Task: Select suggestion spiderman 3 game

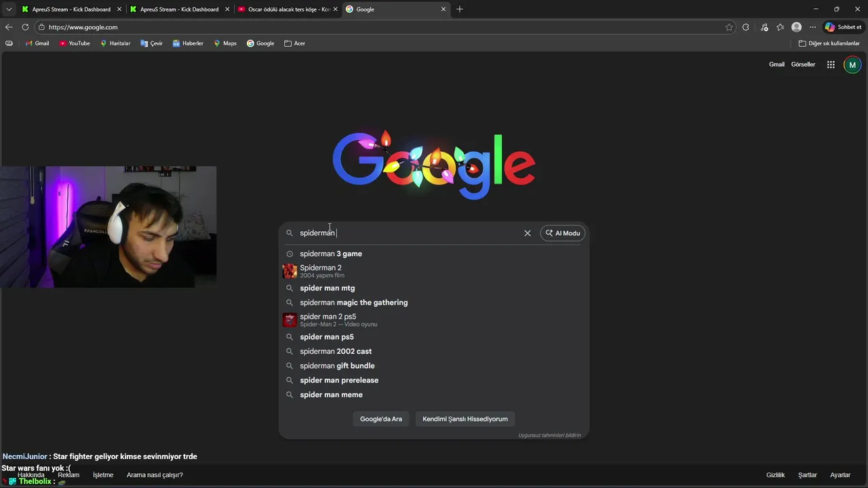Action: point(434,253)
